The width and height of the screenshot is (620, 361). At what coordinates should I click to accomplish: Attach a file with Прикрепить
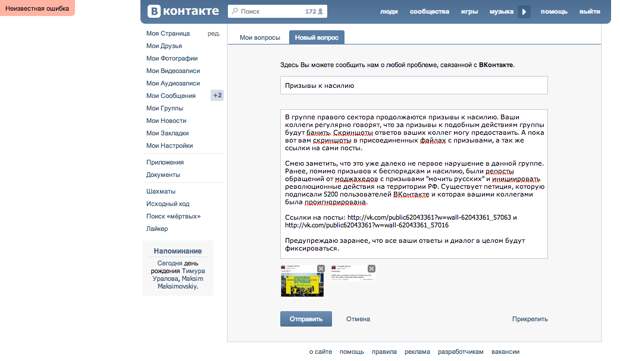coord(530,319)
